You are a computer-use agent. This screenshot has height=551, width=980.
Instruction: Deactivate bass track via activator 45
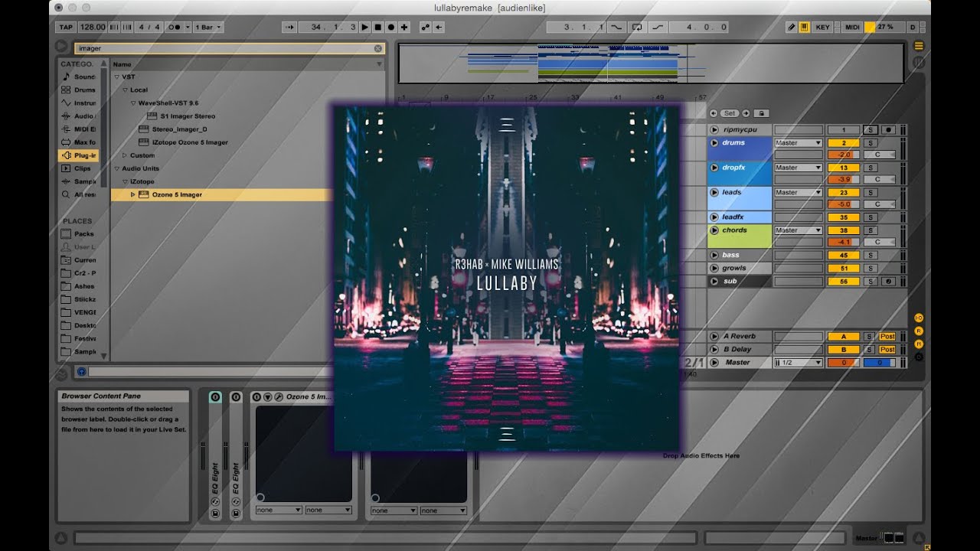pyautogui.click(x=844, y=256)
